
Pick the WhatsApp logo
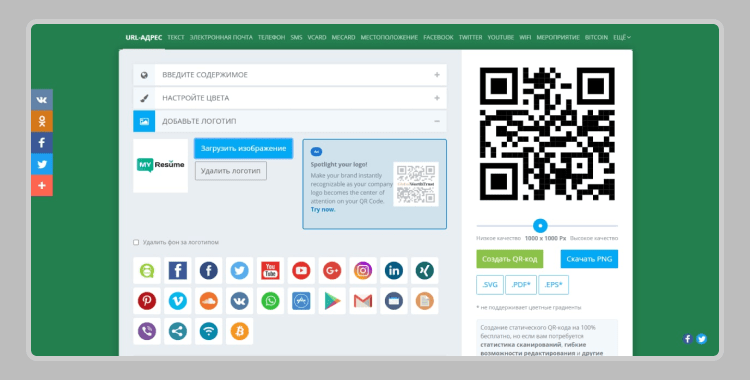tap(270, 301)
